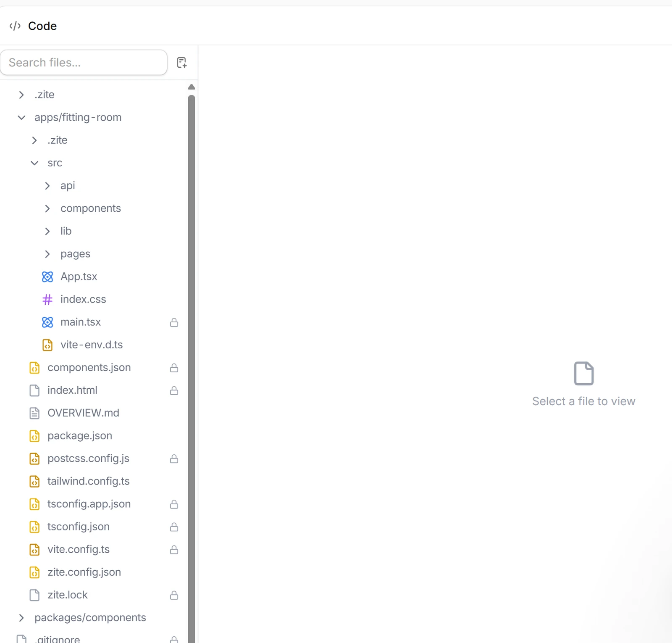Select main.tsx in file tree
Viewport: 672px width, 643px height.
point(81,322)
